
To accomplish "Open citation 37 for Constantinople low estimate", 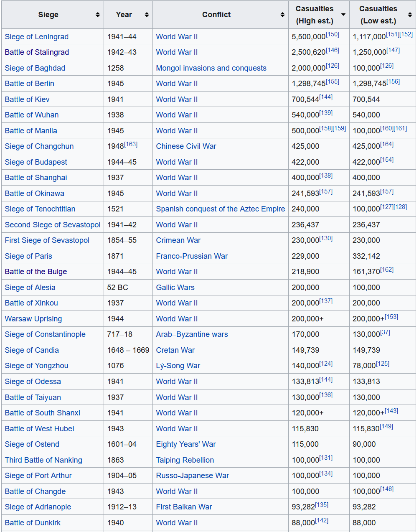I will point(385,332).
